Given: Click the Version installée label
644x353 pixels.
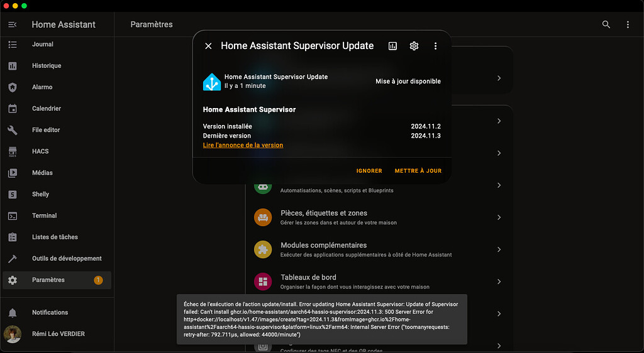Looking at the screenshot, I should coord(228,126).
